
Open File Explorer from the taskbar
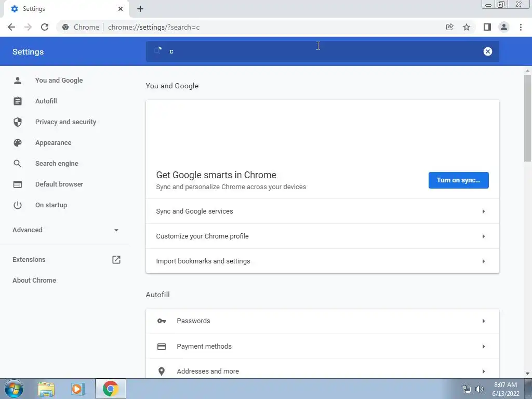[x=46, y=389]
